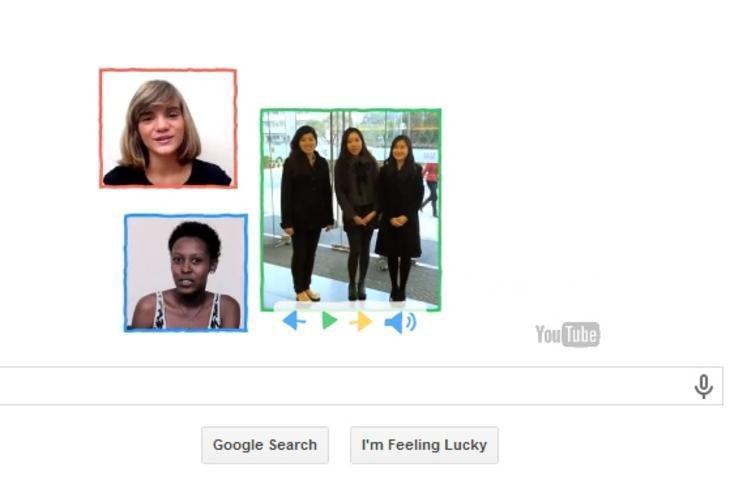Skip ahead with the yellow right arrow
The image size is (730, 502).
pyautogui.click(x=361, y=321)
